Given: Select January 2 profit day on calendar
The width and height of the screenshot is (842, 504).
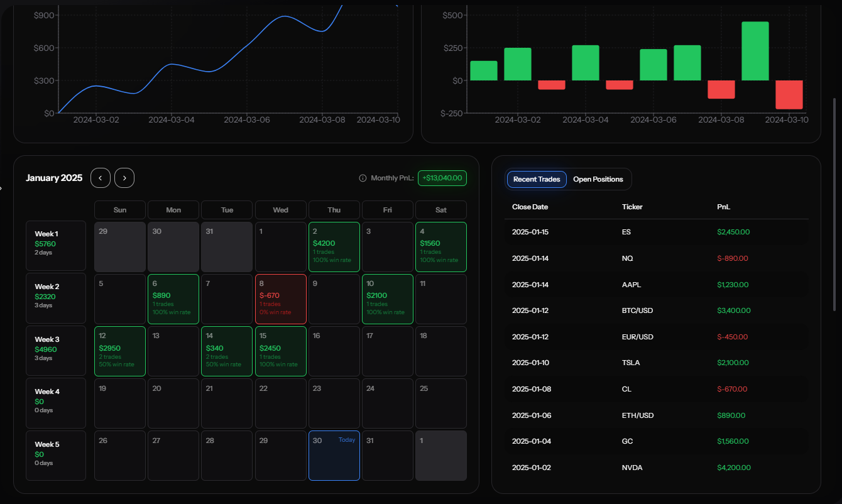Looking at the screenshot, I should (334, 246).
